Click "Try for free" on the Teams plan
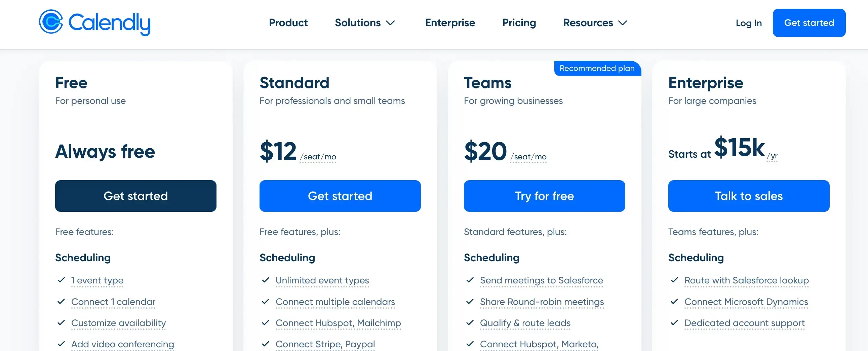 (544, 196)
